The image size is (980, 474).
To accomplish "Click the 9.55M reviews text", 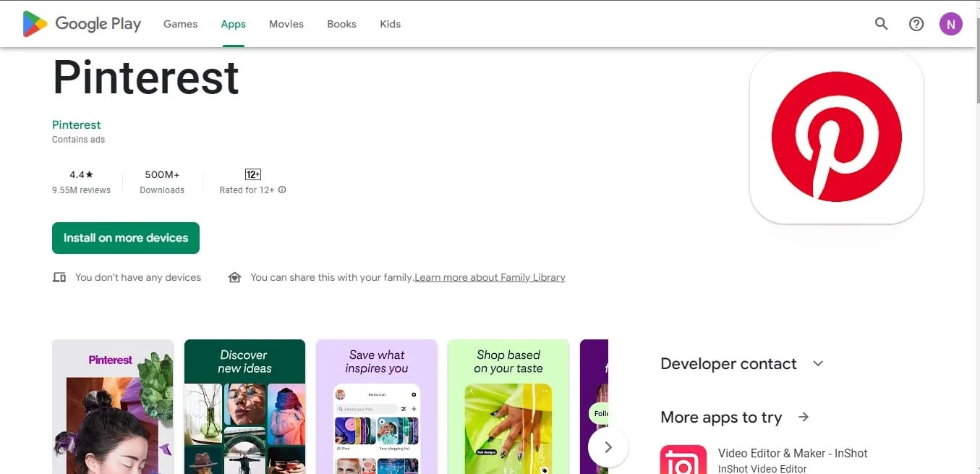I will [81, 190].
